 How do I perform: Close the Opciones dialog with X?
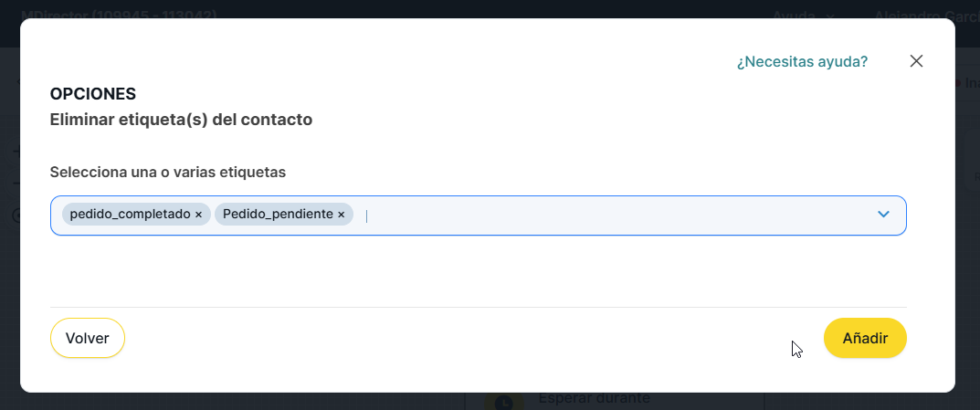(x=917, y=61)
